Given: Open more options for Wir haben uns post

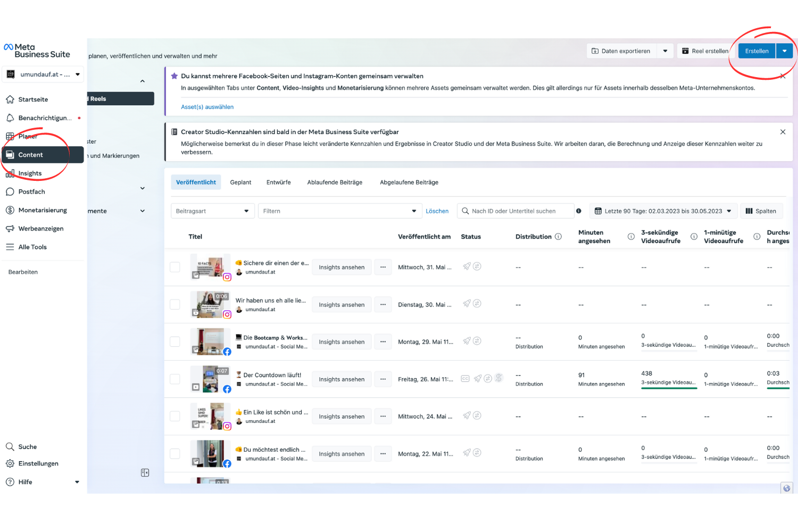Looking at the screenshot, I should [x=383, y=304].
